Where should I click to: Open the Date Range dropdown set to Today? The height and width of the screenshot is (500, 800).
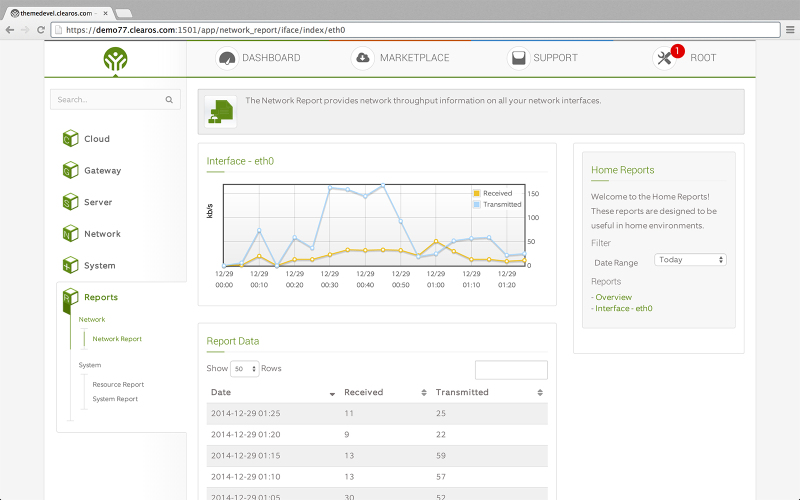[x=690, y=260]
